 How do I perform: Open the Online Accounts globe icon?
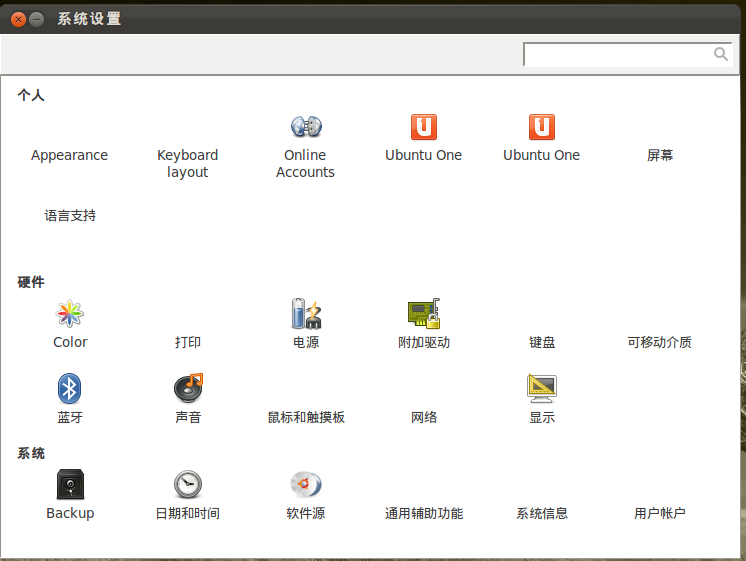click(306, 127)
